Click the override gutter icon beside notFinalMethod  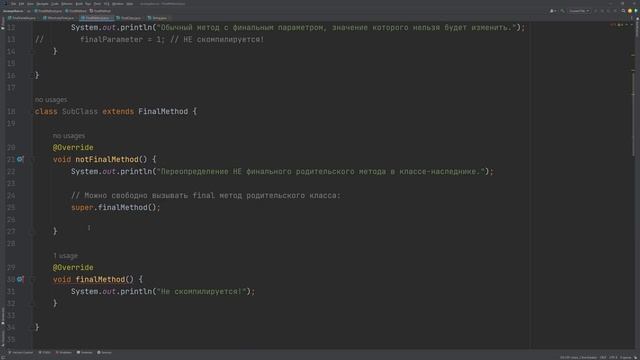tap(20, 159)
